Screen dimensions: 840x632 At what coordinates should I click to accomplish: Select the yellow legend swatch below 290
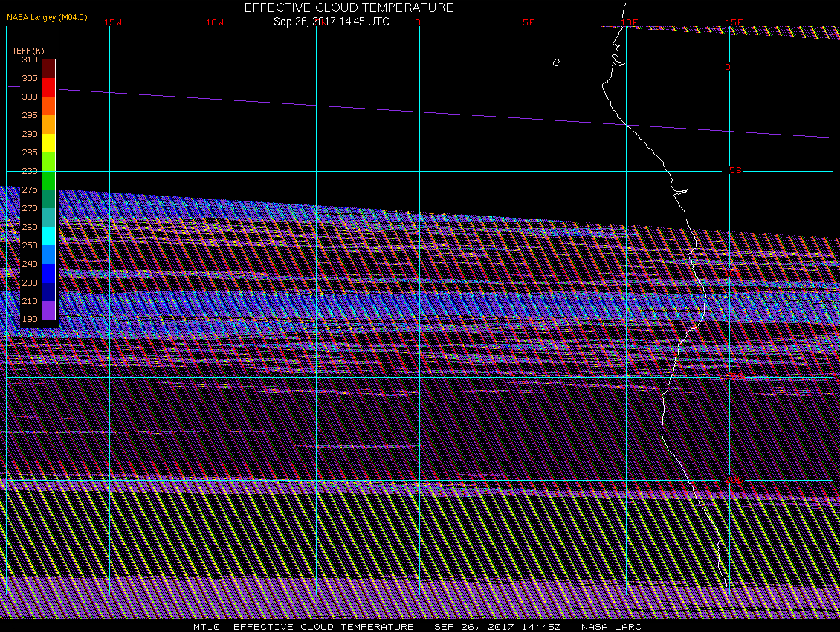point(49,143)
